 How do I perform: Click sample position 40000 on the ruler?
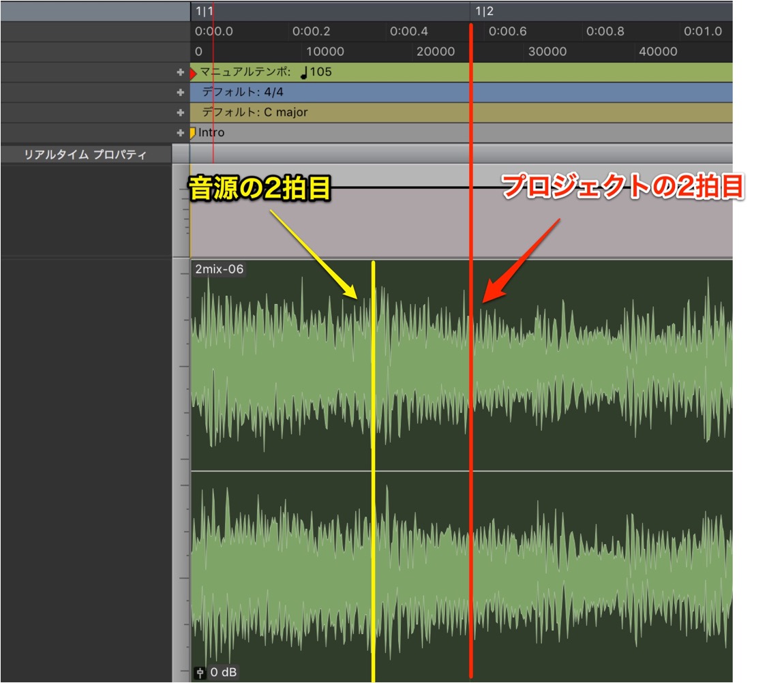click(658, 52)
